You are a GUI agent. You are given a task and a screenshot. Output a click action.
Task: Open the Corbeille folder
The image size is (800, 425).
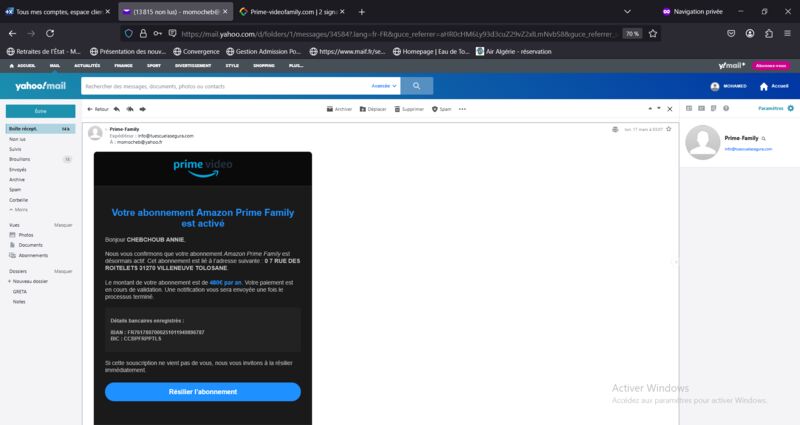pos(19,200)
